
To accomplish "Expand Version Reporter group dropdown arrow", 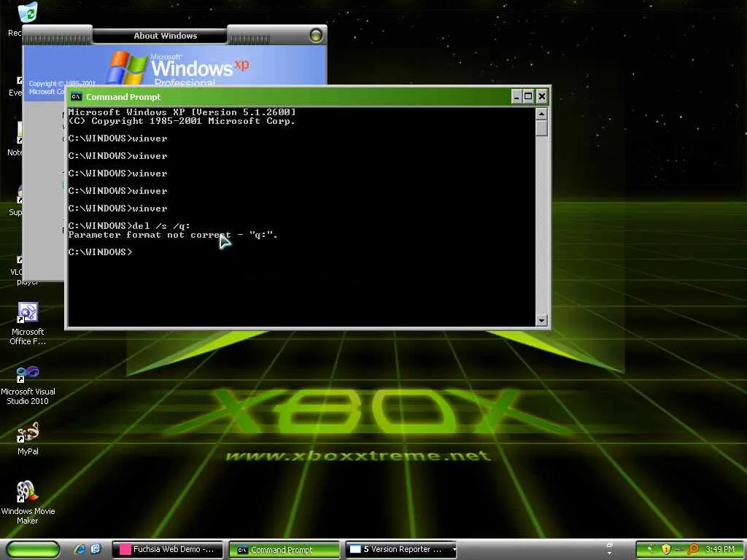I will click(x=454, y=550).
